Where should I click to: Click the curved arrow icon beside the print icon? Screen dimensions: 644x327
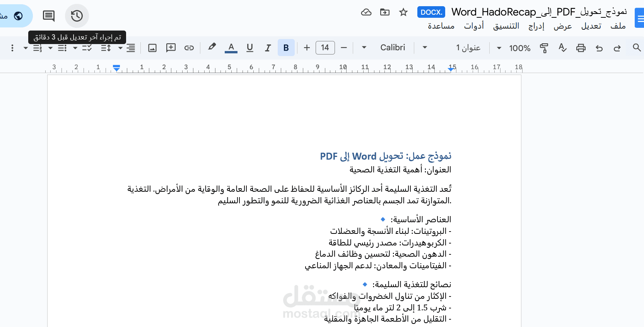599,48
